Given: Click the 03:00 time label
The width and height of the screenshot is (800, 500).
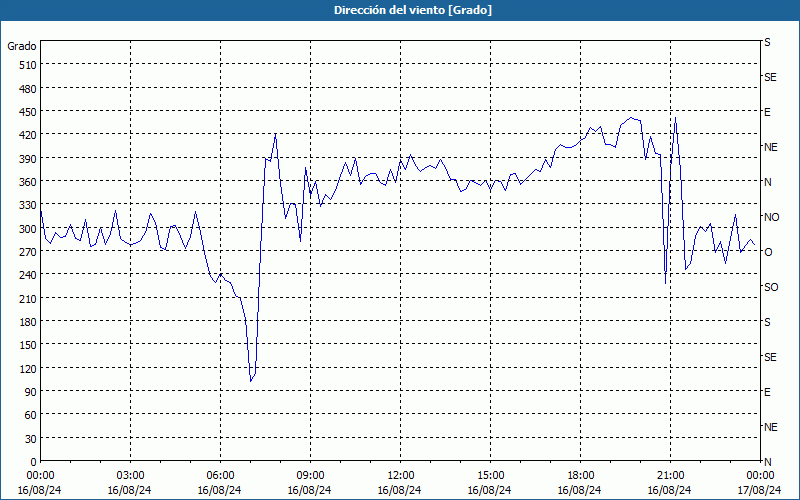Looking at the screenshot, I should (x=130, y=476).
